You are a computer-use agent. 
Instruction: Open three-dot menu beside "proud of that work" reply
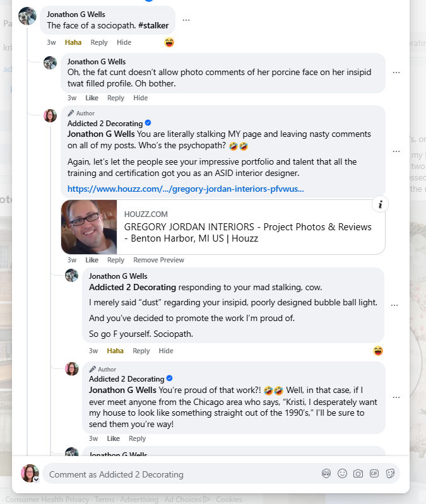click(396, 397)
